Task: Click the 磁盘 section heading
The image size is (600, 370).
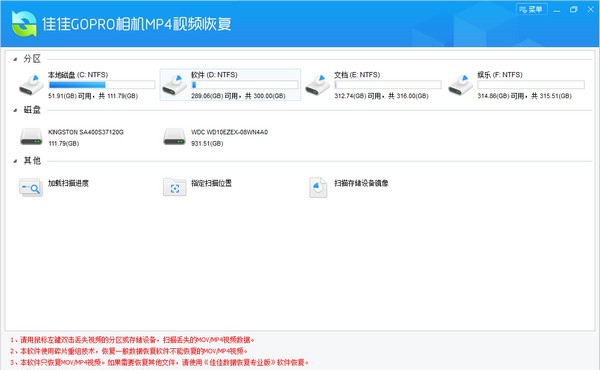Action: (x=32, y=110)
